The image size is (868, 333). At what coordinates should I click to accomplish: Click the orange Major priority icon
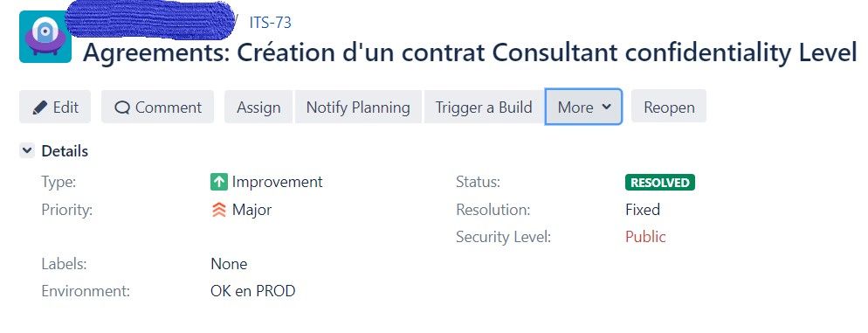pyautogui.click(x=219, y=210)
